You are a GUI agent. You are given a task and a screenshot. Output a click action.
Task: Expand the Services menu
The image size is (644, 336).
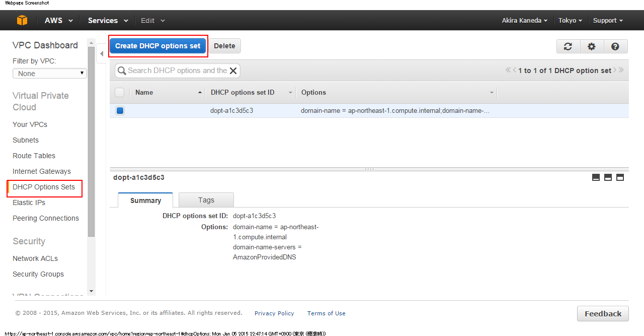point(108,21)
